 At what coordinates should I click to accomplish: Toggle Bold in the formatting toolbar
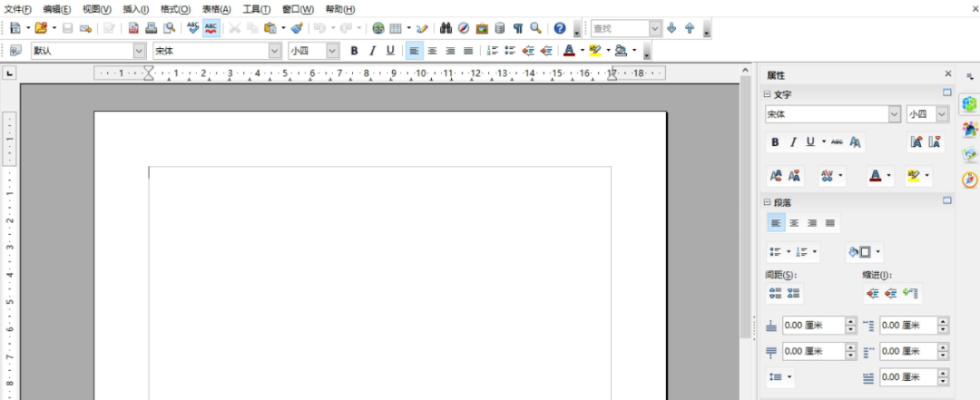354,51
